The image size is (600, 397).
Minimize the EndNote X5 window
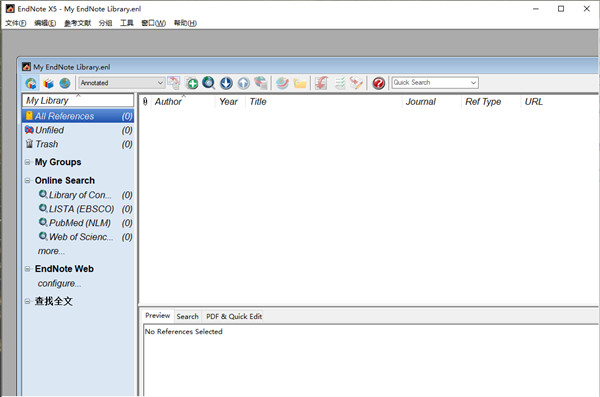tap(536, 8)
